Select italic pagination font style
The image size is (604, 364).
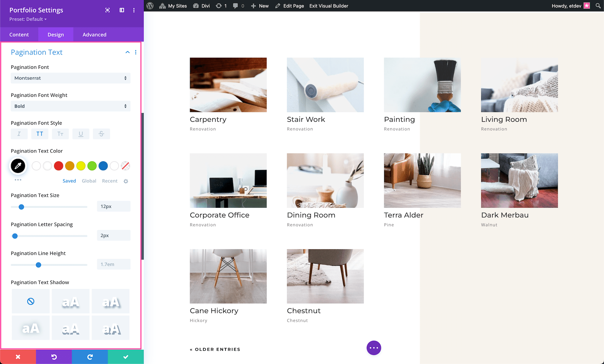[x=19, y=134]
